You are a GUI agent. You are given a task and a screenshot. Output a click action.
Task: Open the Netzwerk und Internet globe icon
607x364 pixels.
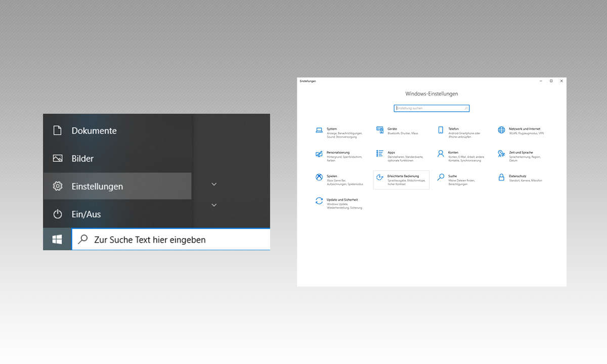coord(501,130)
